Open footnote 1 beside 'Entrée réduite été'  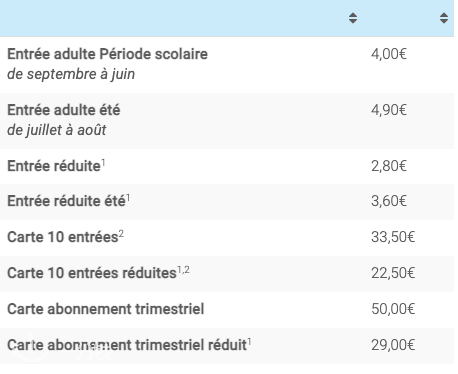point(128,198)
